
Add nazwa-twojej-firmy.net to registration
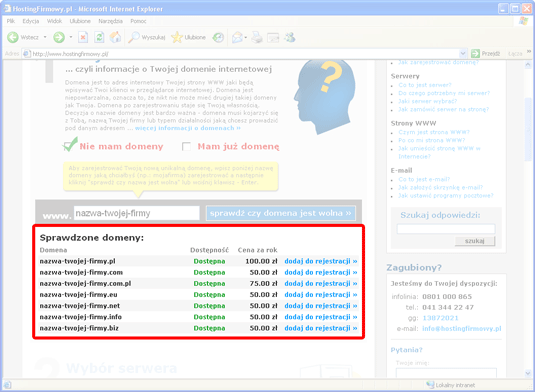coord(321,306)
